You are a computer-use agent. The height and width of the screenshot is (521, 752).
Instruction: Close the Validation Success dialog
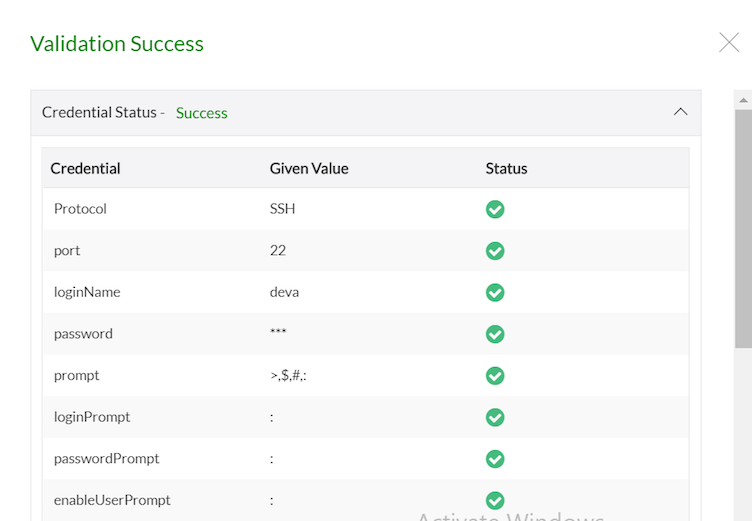[x=729, y=42]
